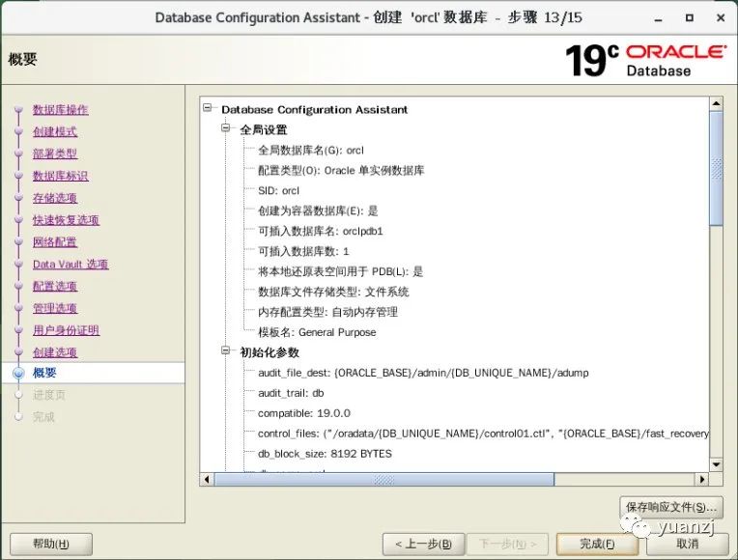Open the 网络配置 step link
738x560 pixels.
tap(55, 242)
